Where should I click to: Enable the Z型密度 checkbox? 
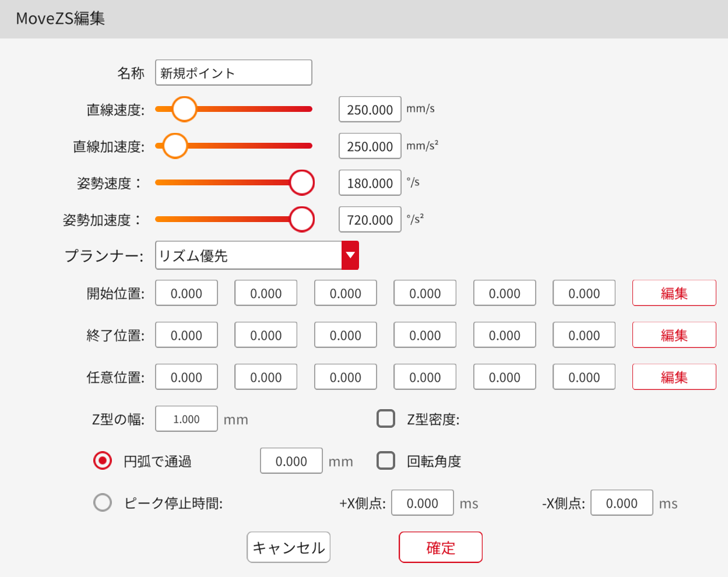(386, 418)
